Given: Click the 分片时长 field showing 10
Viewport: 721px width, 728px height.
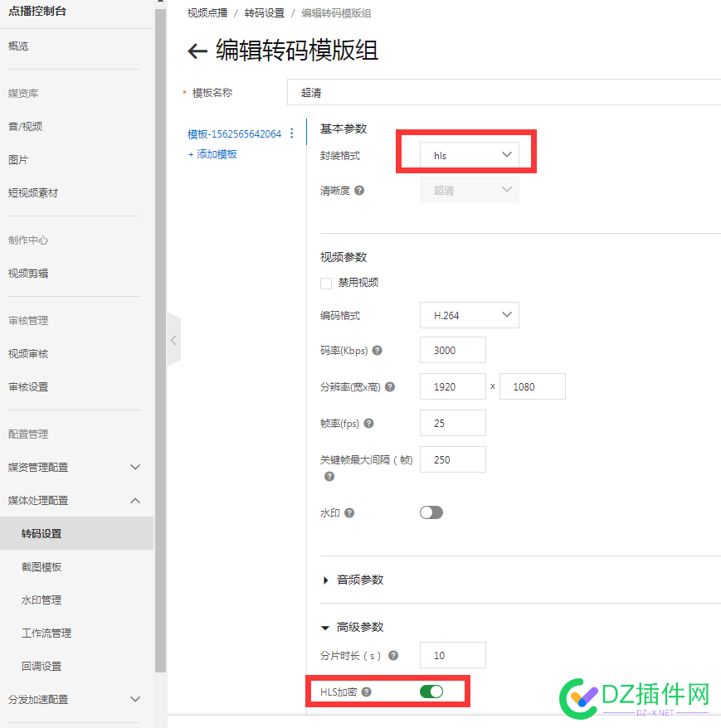Looking at the screenshot, I should [453, 655].
